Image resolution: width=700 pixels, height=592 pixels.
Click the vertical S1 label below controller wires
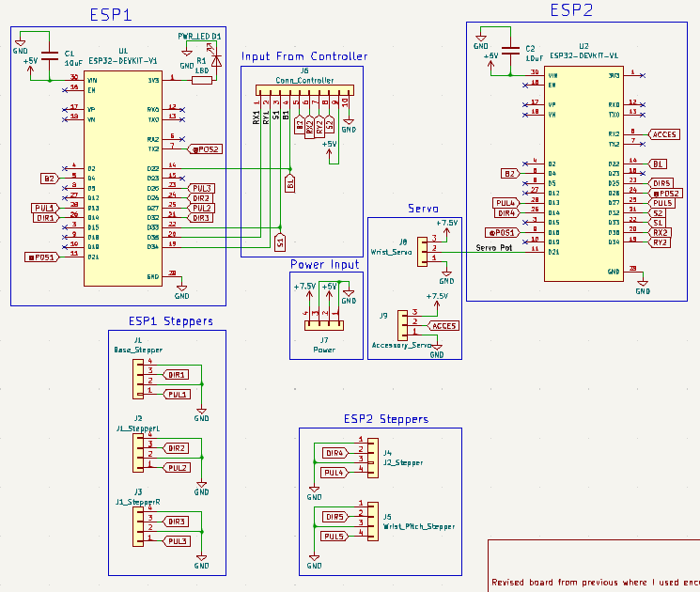(280, 242)
